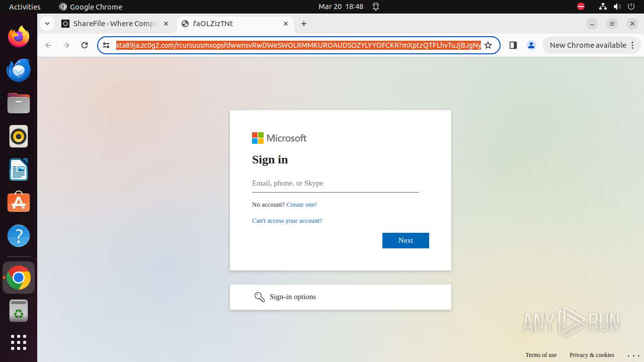The width and height of the screenshot is (644, 362).
Task: Click Sign-in options button
Action: [x=341, y=297]
